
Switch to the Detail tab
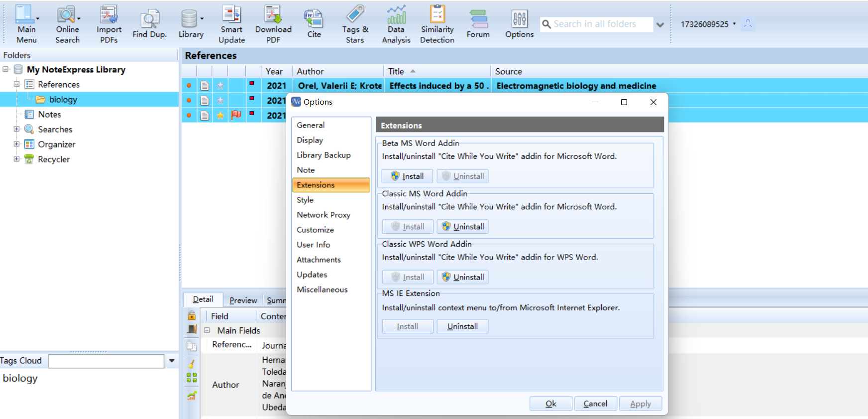click(203, 299)
